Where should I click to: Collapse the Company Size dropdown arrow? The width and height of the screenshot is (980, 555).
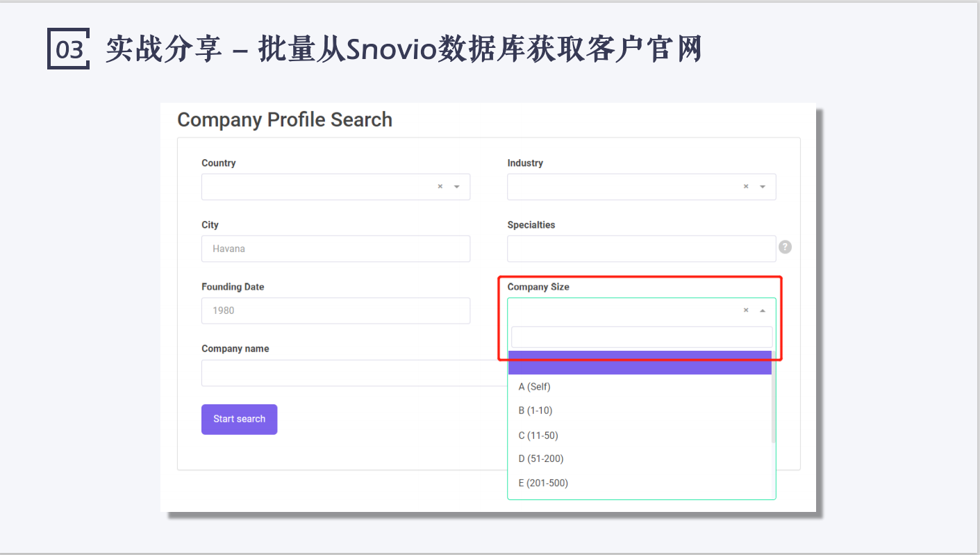click(763, 310)
